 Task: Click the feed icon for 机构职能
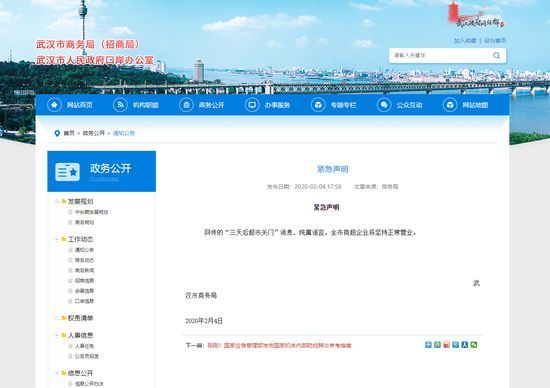(120, 105)
